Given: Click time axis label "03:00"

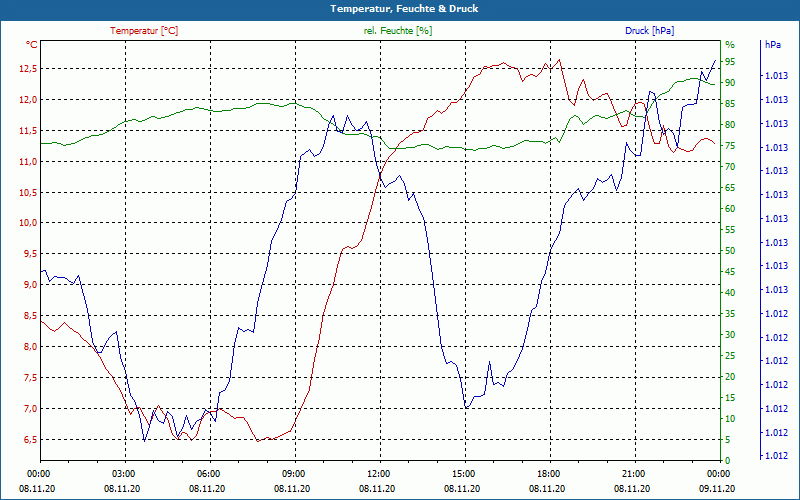Looking at the screenshot, I should pos(122,474).
